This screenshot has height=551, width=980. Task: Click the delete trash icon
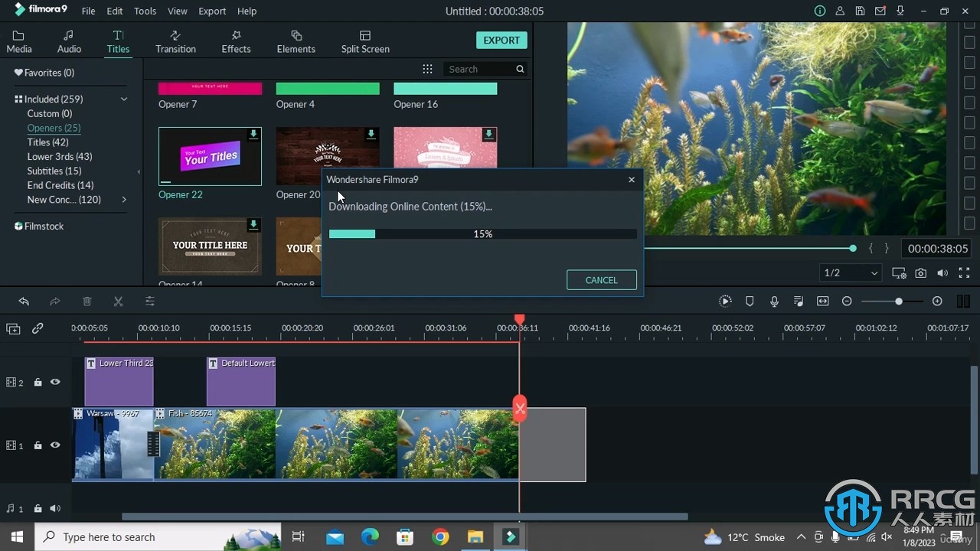pos(87,302)
